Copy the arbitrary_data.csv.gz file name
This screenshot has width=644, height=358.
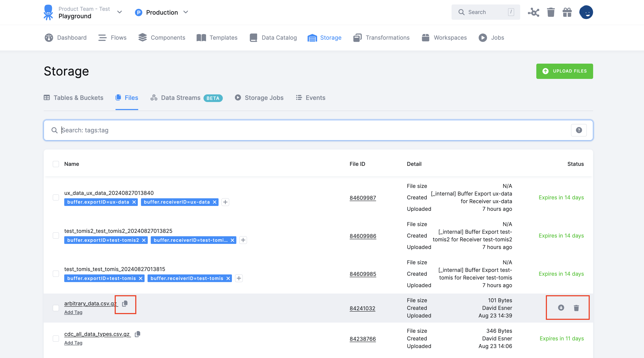click(125, 303)
